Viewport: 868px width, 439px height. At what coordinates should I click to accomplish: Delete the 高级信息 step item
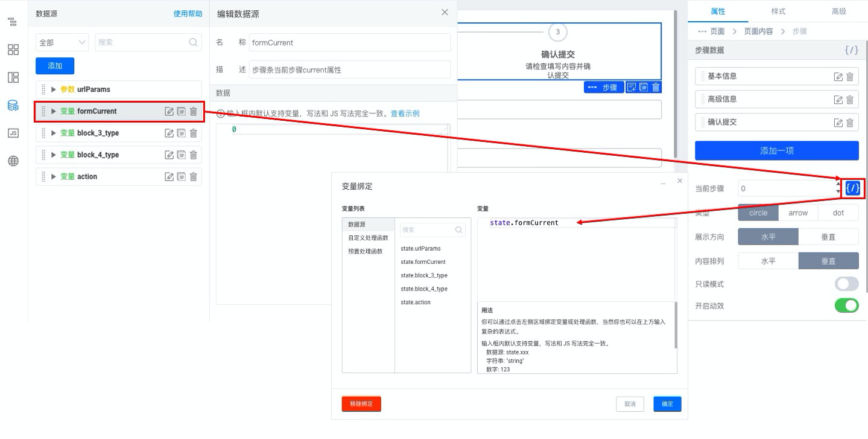[850, 100]
